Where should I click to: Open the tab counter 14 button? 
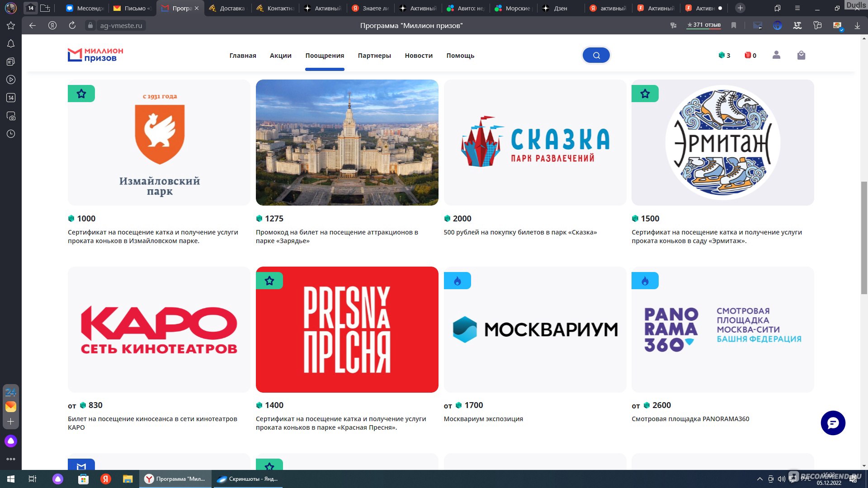(x=31, y=8)
